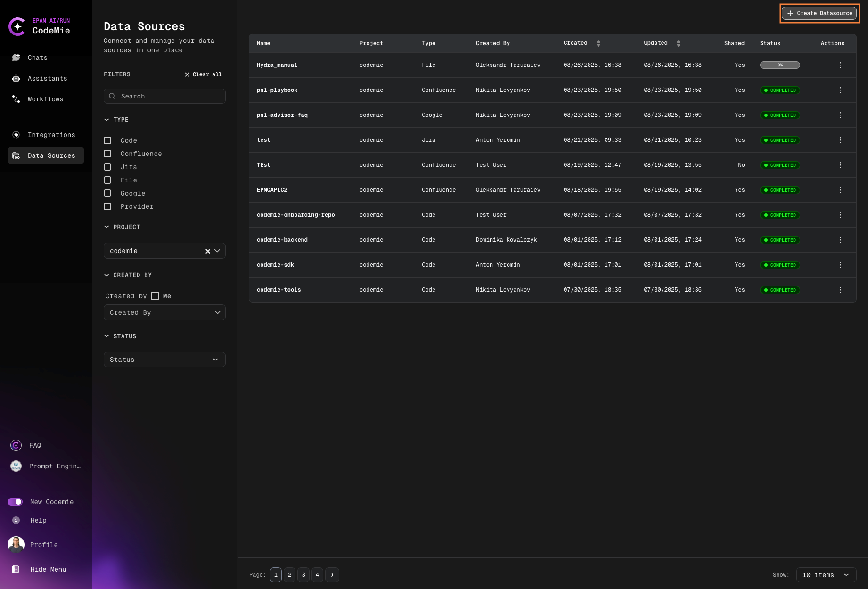Viewport: 868px width, 589px height.
Task: Open the Show items per page dropdown
Action: point(826,575)
